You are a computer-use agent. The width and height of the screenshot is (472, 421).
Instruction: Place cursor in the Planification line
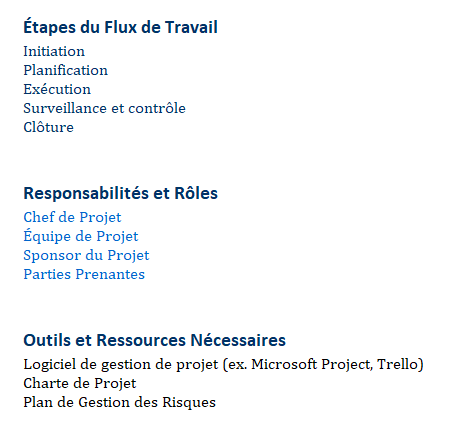coord(66,70)
